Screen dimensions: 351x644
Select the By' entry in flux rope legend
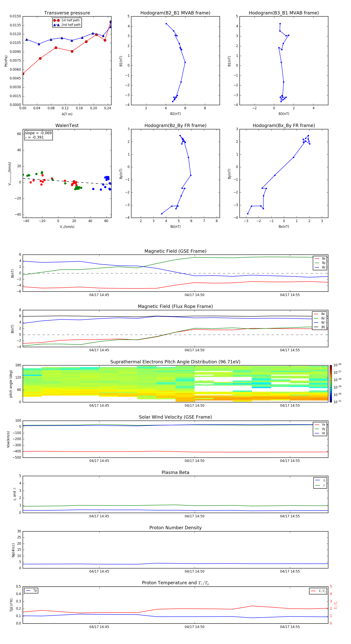click(x=320, y=318)
